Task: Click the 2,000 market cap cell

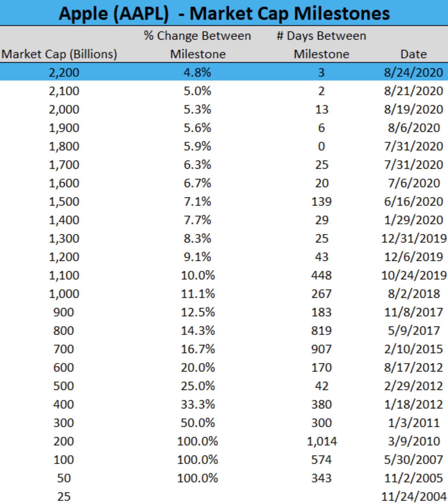Action: coord(64,109)
